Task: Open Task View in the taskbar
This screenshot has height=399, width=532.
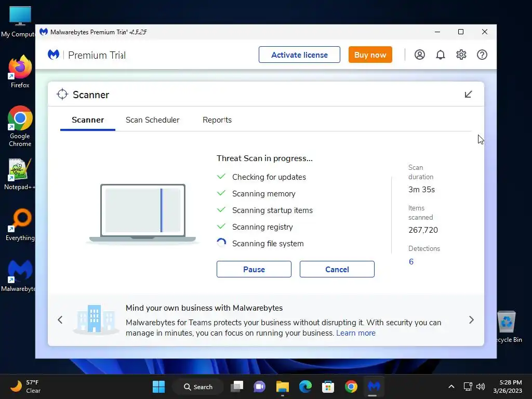Action: pos(237,387)
